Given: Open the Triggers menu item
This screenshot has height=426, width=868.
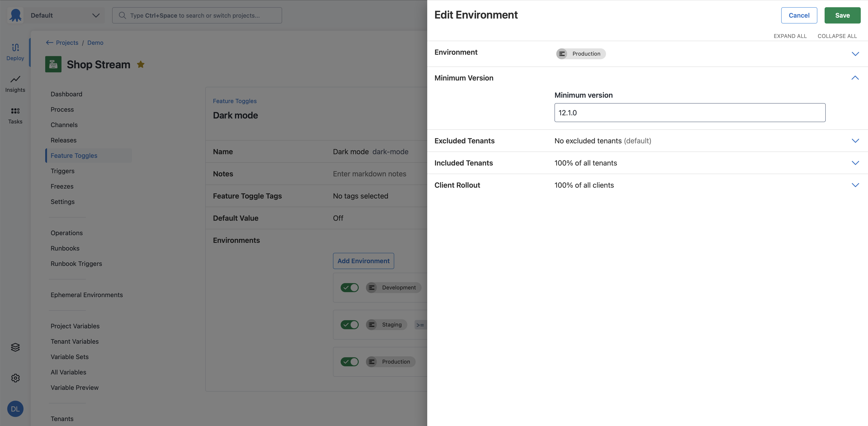Looking at the screenshot, I should (62, 171).
